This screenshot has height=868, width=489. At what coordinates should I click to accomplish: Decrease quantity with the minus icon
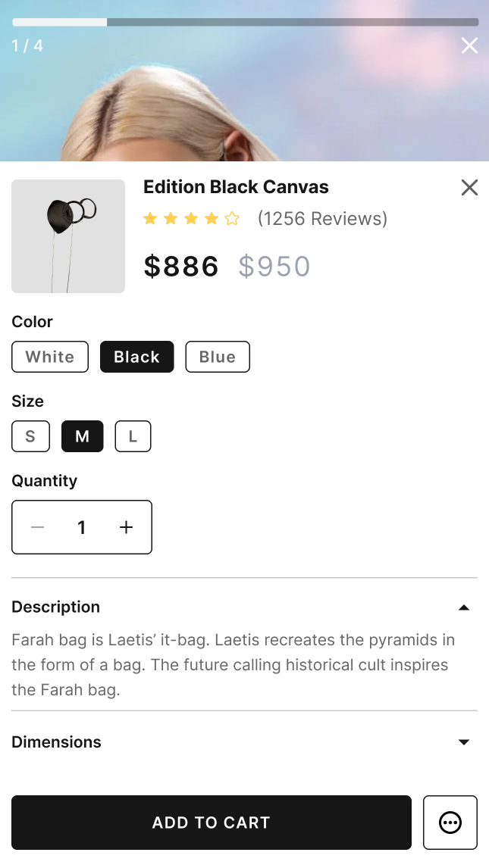point(38,527)
